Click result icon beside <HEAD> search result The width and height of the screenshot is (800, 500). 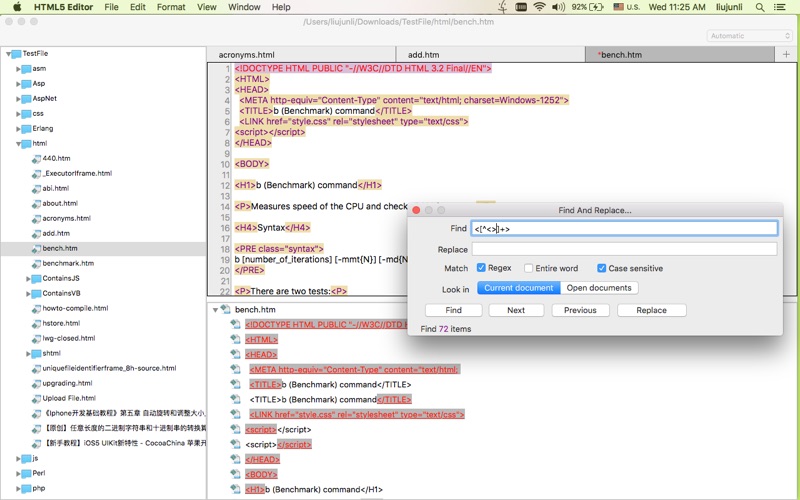pos(235,354)
